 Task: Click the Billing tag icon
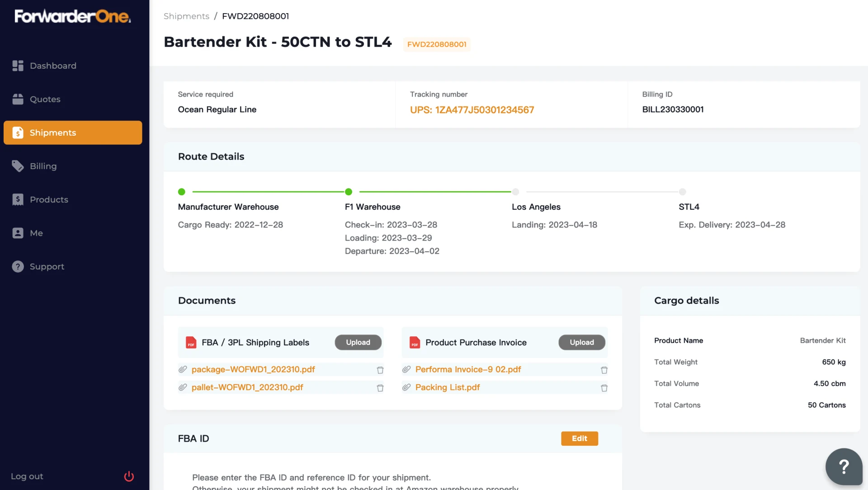(x=18, y=166)
